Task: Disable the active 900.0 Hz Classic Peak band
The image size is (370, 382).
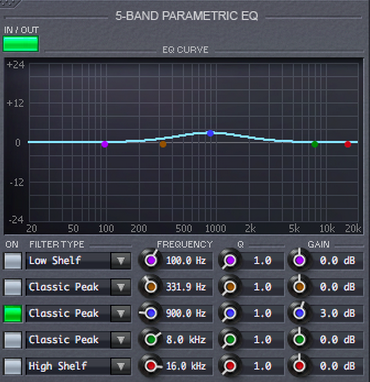Action: [13, 313]
